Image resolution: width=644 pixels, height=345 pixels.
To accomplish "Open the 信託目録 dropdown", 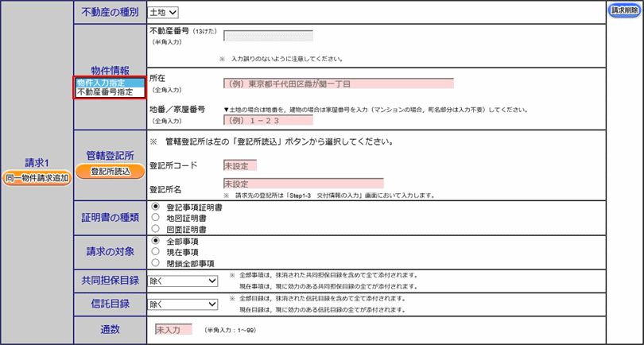I will click(182, 304).
